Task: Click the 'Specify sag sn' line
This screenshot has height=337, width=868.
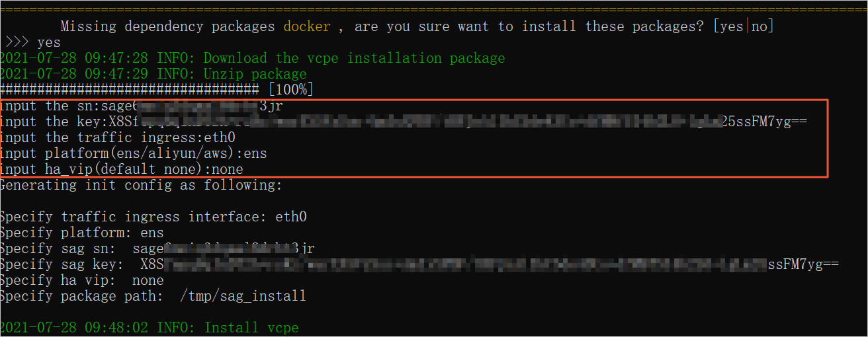Action: pos(157,248)
